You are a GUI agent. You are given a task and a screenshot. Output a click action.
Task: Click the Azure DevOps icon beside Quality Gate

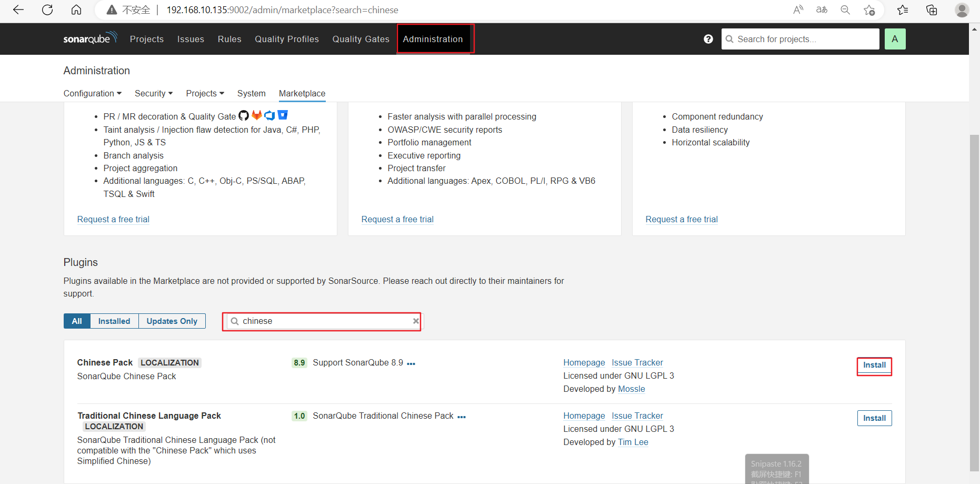pos(269,115)
